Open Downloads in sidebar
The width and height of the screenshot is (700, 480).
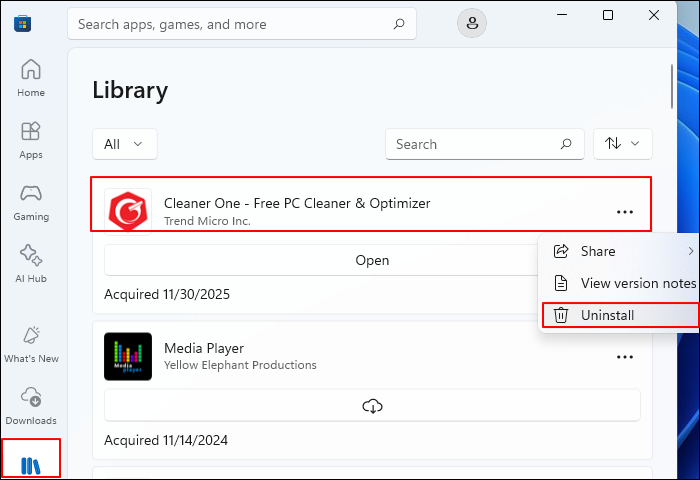(x=31, y=406)
